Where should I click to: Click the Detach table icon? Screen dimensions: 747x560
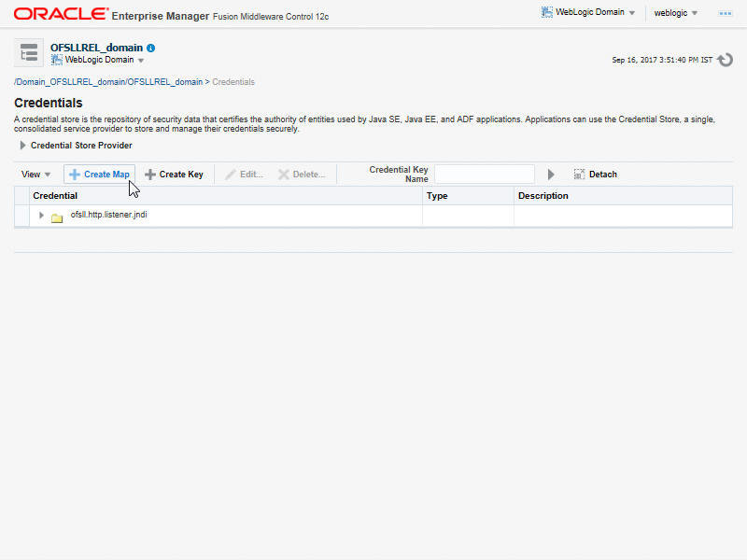click(x=579, y=175)
